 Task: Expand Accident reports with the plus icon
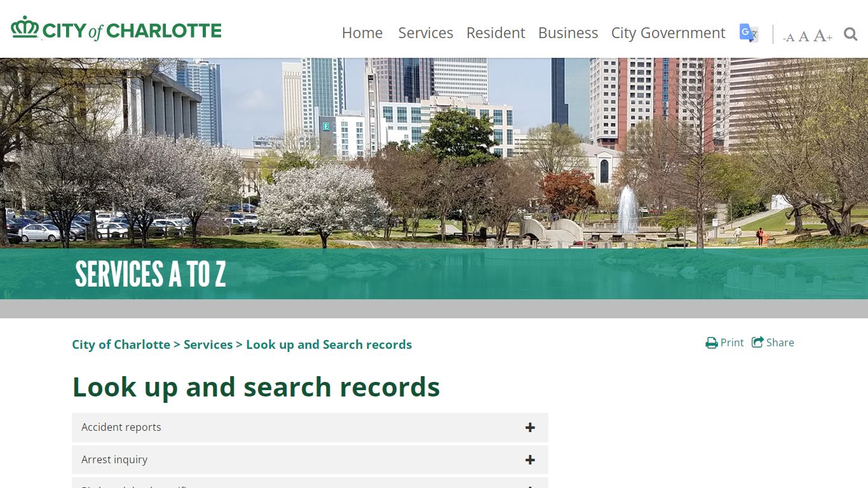530,428
